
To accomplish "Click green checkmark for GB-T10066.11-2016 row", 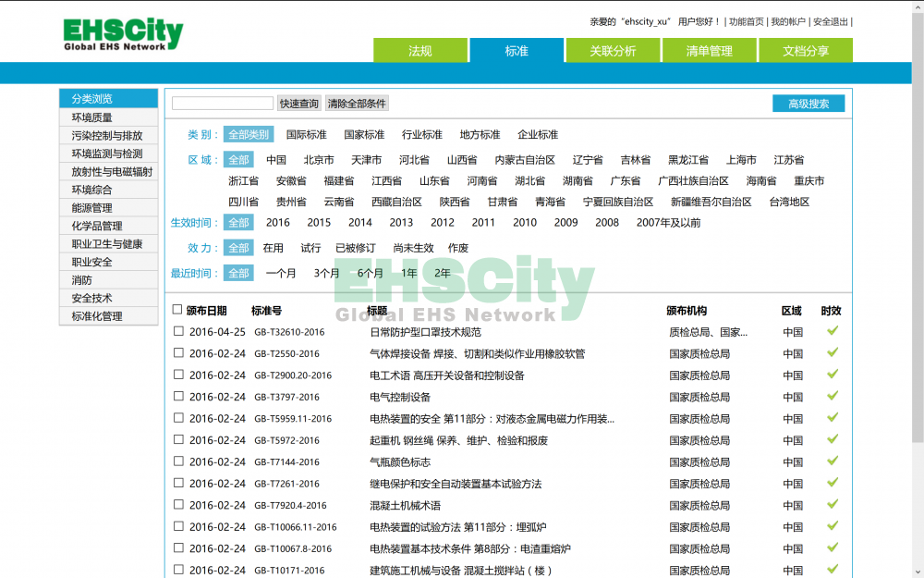I will pos(833,526).
